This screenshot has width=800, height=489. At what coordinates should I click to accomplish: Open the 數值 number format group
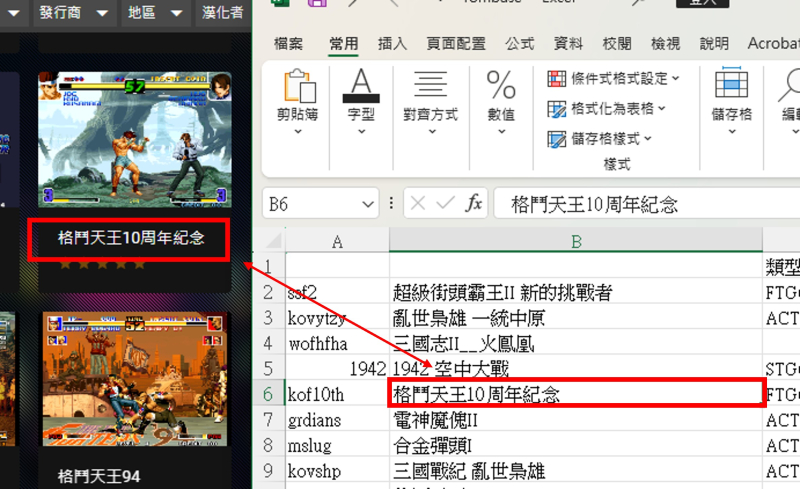pyautogui.click(x=501, y=102)
